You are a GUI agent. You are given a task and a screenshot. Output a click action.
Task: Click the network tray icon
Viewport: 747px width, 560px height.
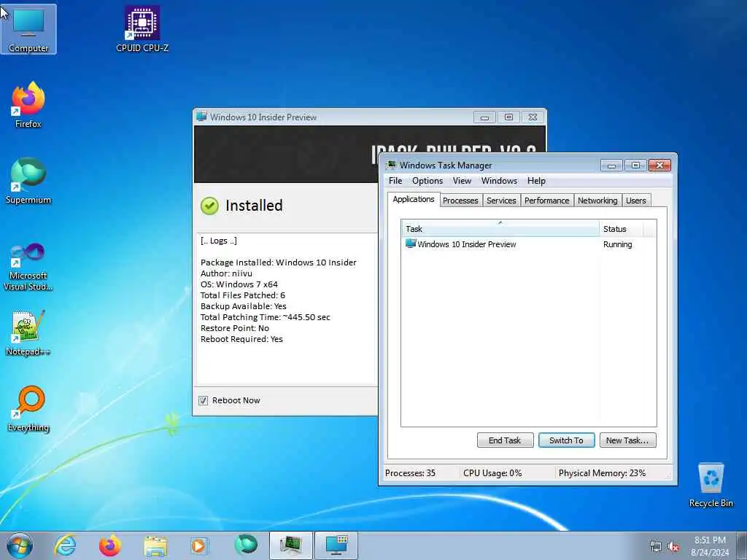pyautogui.click(x=656, y=547)
